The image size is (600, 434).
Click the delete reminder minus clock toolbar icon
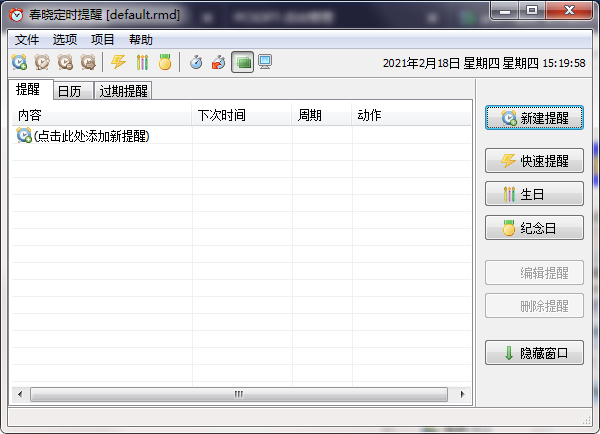pyautogui.click(x=65, y=62)
